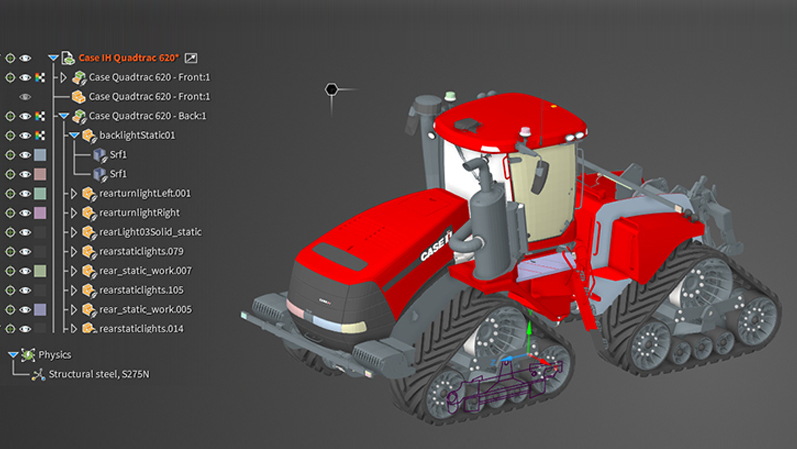Click the component icon of backlightStatic01

click(89, 135)
